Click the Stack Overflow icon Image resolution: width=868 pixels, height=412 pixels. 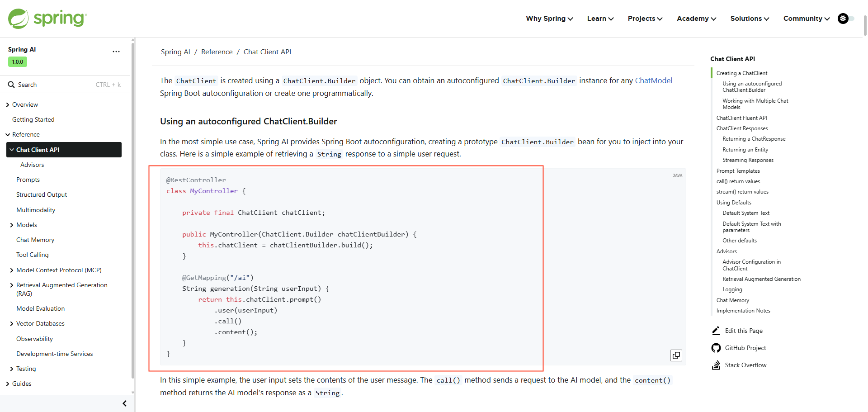pyautogui.click(x=716, y=365)
